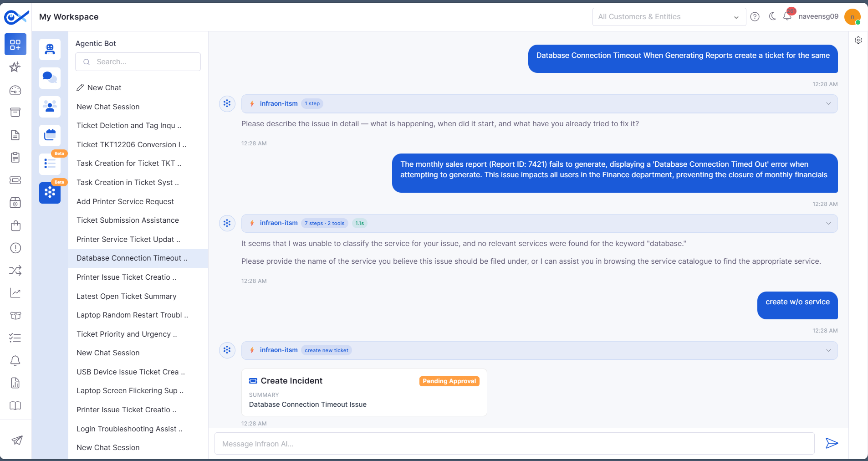The height and width of the screenshot is (461, 868).
Task: Open the help question mark icon
Action: (755, 17)
